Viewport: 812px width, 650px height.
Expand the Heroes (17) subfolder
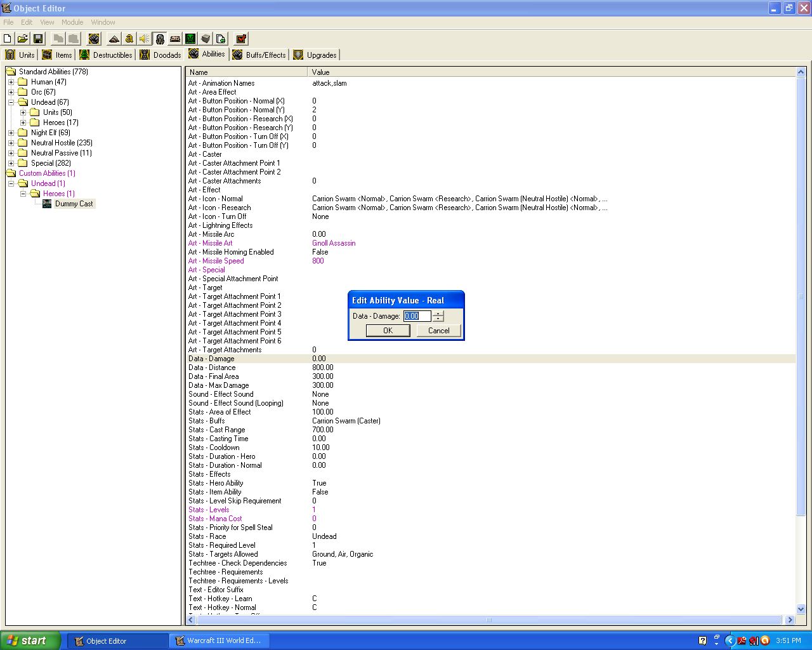[23, 123]
